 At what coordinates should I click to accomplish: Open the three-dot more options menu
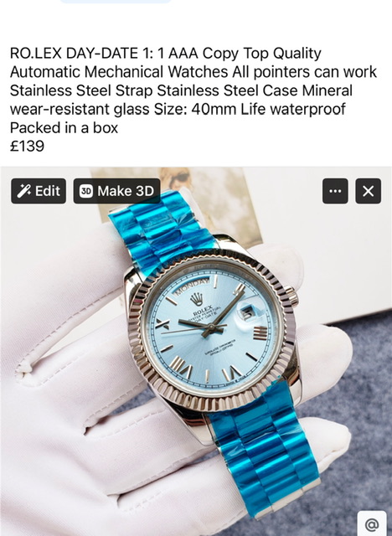335,191
